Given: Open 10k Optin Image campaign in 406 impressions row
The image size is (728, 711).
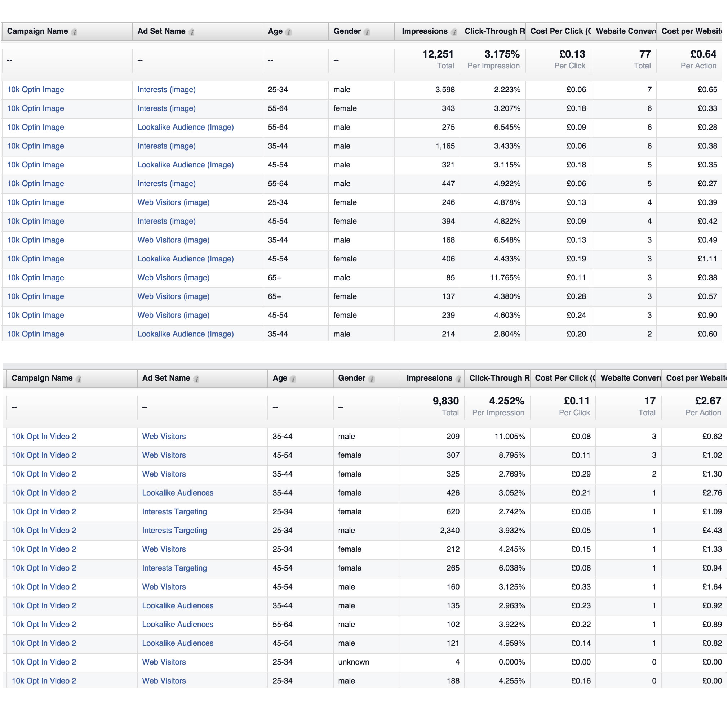Looking at the screenshot, I should [36, 259].
